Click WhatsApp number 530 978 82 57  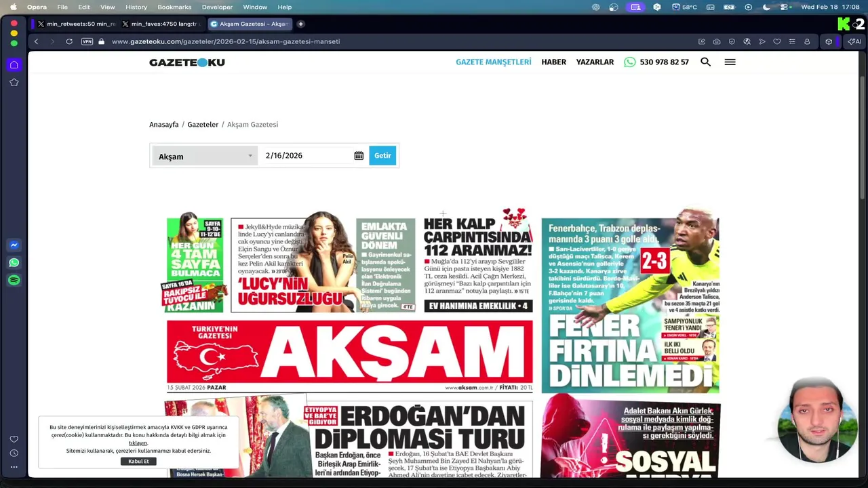[656, 62]
